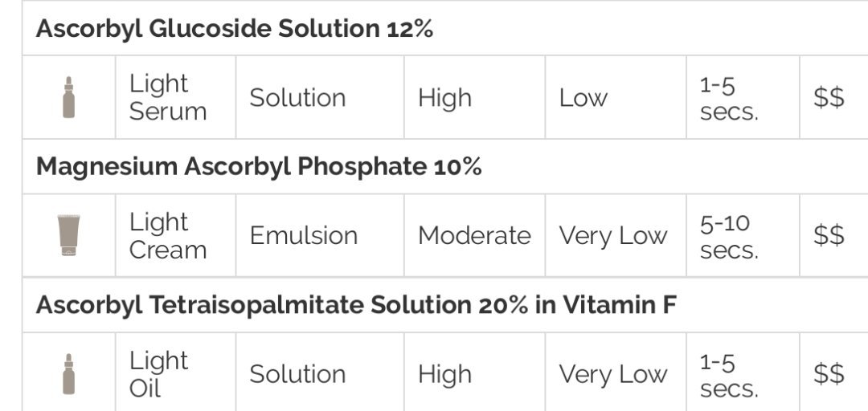Click the Light Cream texture cell
The width and height of the screenshot is (868, 411).
(x=168, y=236)
